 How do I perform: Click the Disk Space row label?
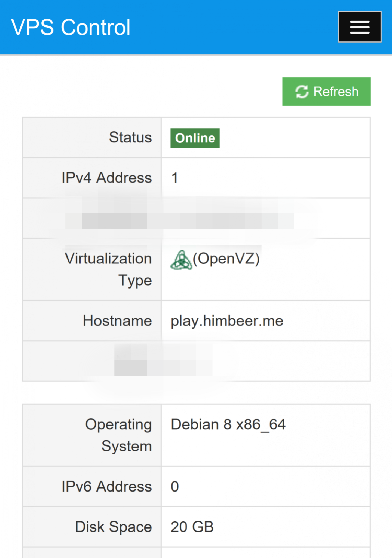(114, 527)
